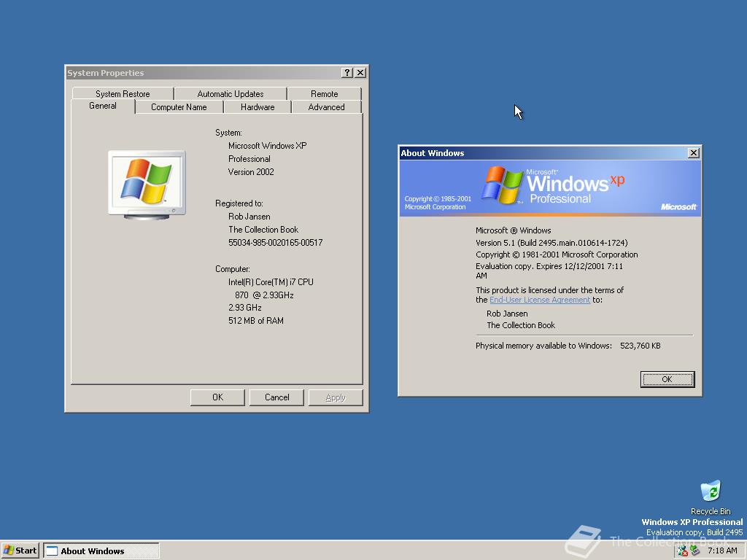The height and width of the screenshot is (560, 747).
Task: Select the General tab
Action: pyautogui.click(x=102, y=106)
